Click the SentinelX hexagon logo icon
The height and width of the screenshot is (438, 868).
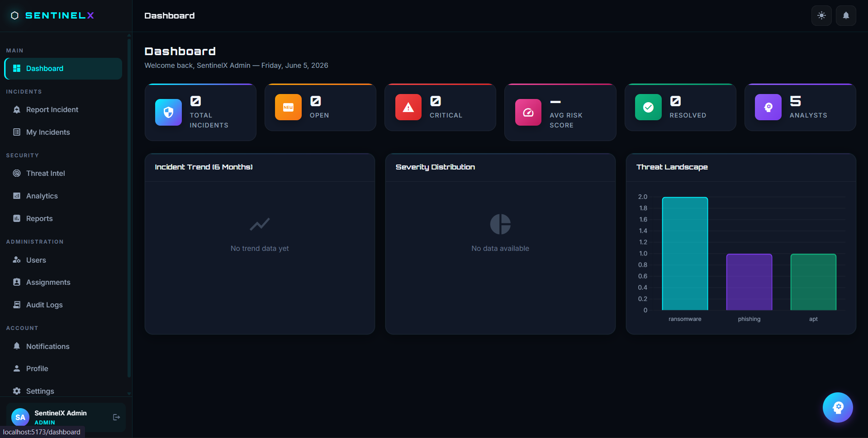pyautogui.click(x=14, y=15)
